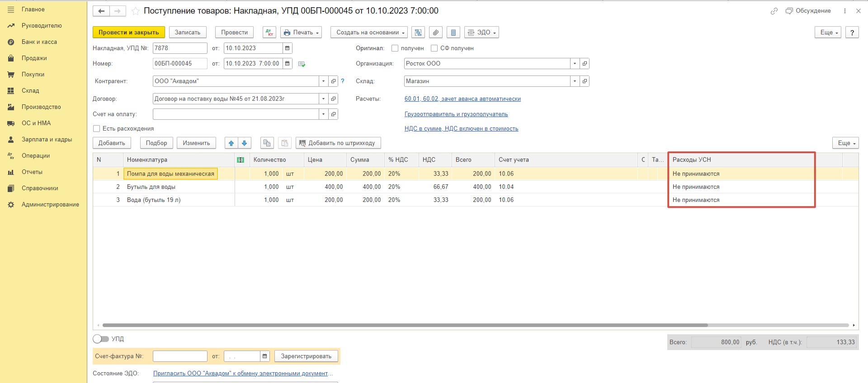Viewport: 868px width, 383px height.
Task: Click the Счет-фактура № input field
Action: pos(180,356)
